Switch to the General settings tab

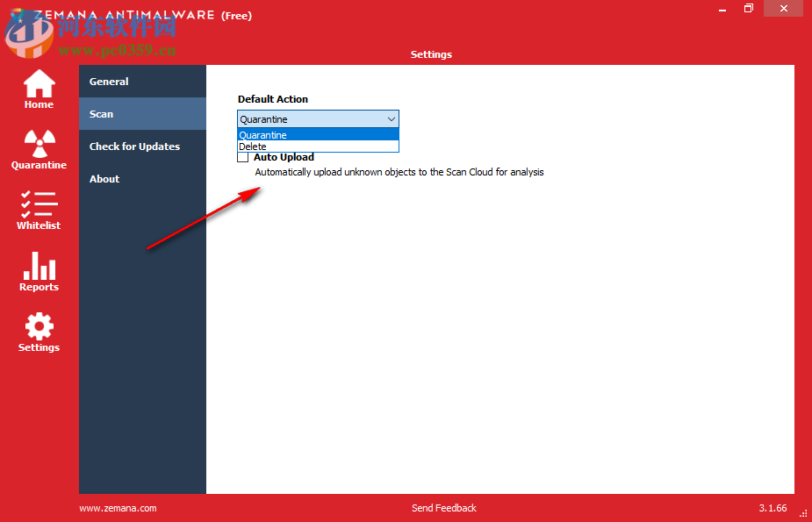(109, 81)
